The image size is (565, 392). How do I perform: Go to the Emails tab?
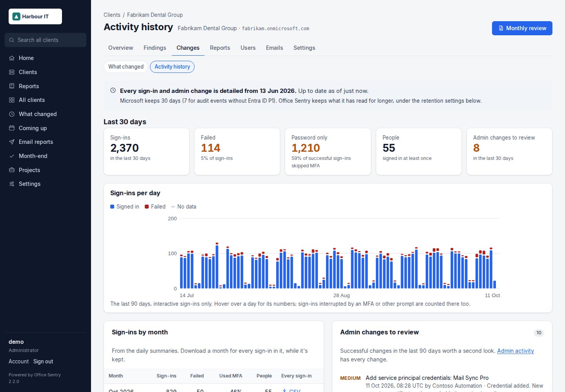274,48
